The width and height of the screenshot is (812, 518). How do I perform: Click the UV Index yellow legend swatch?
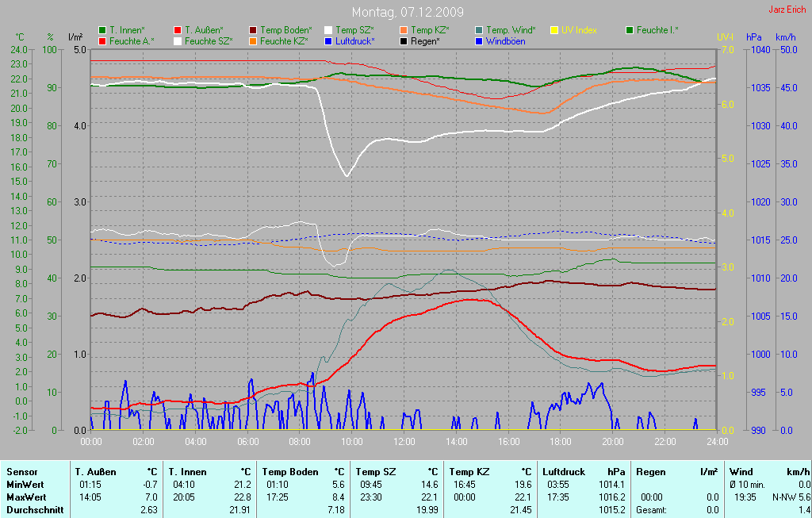click(x=553, y=31)
